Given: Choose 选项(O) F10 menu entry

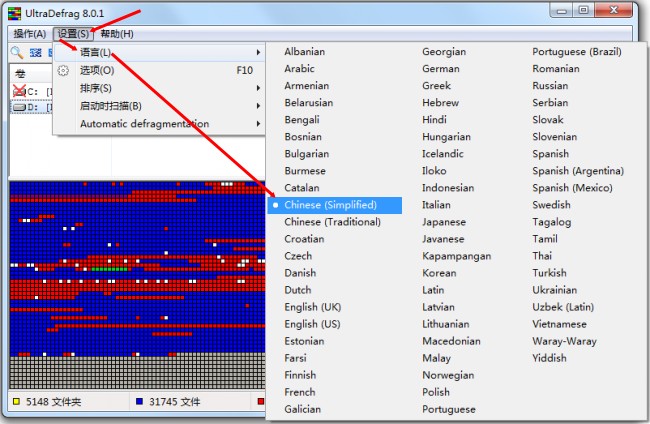Looking at the screenshot, I should coord(160,70).
